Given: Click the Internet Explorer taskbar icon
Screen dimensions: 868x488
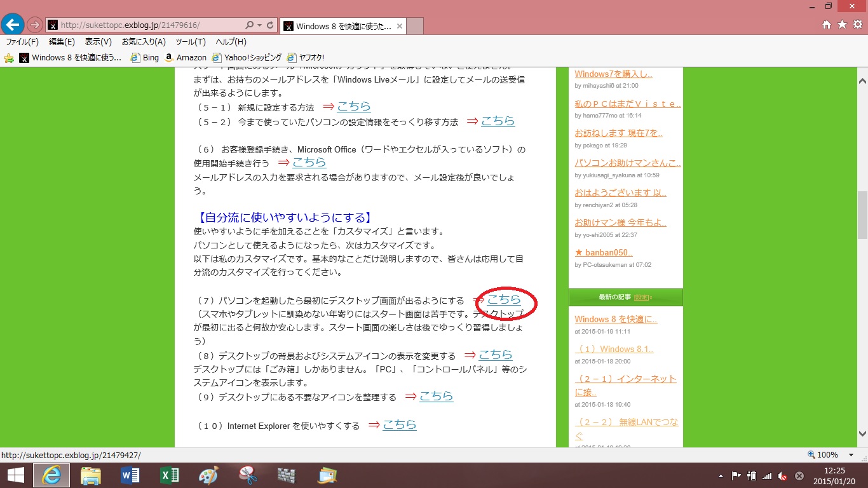Looking at the screenshot, I should pos(51,475).
